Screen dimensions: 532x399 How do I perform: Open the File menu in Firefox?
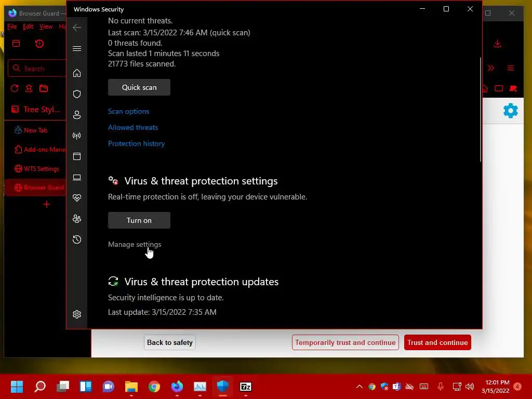click(x=12, y=26)
